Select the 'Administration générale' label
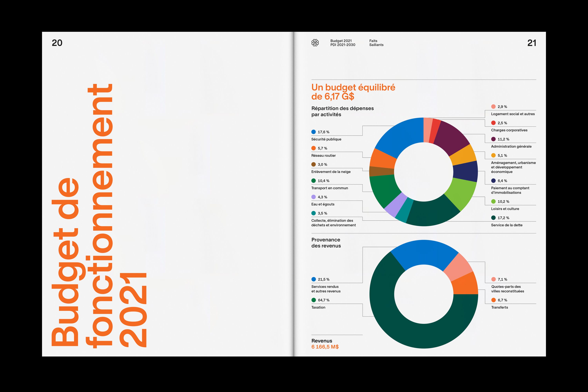 click(511, 146)
